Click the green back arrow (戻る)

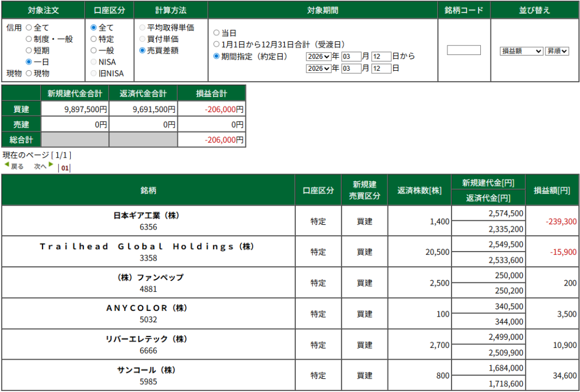(7, 165)
